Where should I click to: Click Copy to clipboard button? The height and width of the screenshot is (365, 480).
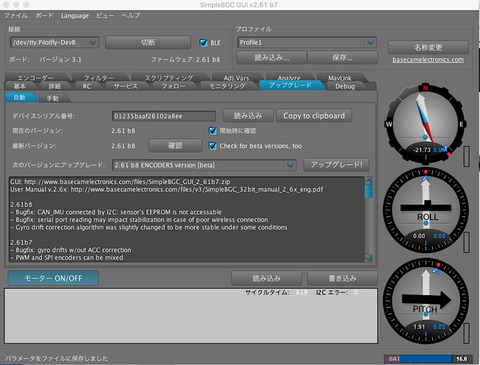coord(314,116)
